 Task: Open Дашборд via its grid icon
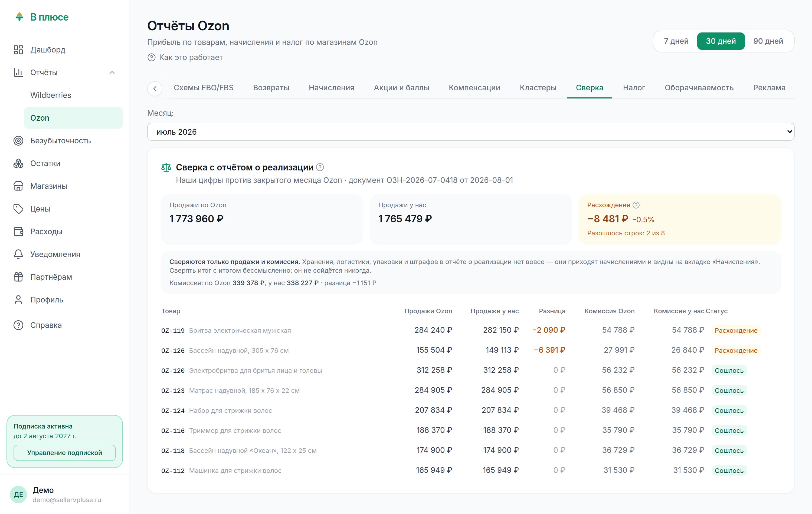18,50
